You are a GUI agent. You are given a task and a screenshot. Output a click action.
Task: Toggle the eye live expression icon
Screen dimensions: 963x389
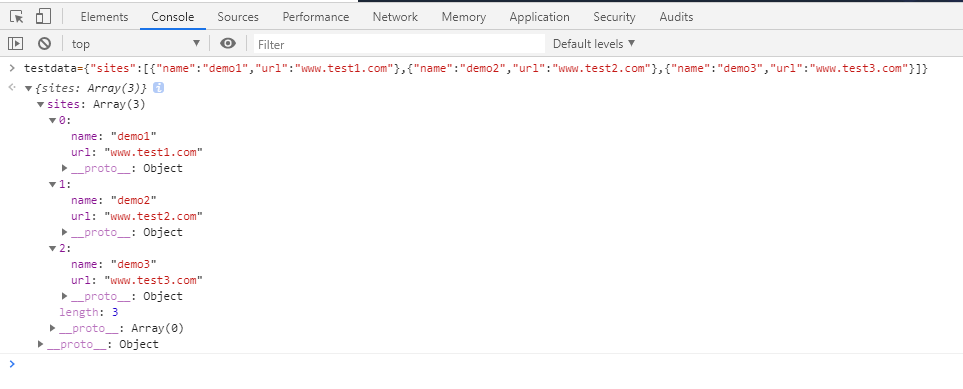tap(228, 44)
